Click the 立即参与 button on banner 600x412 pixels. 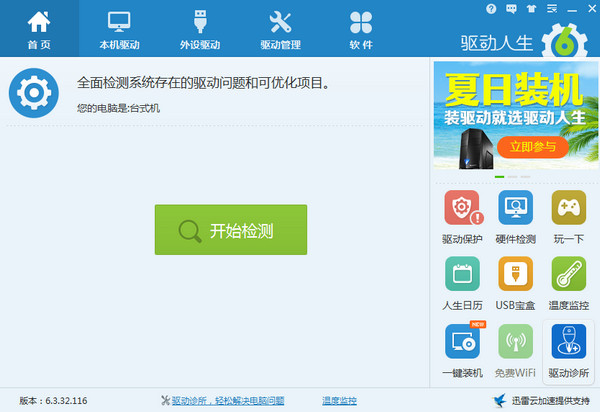pos(532,146)
